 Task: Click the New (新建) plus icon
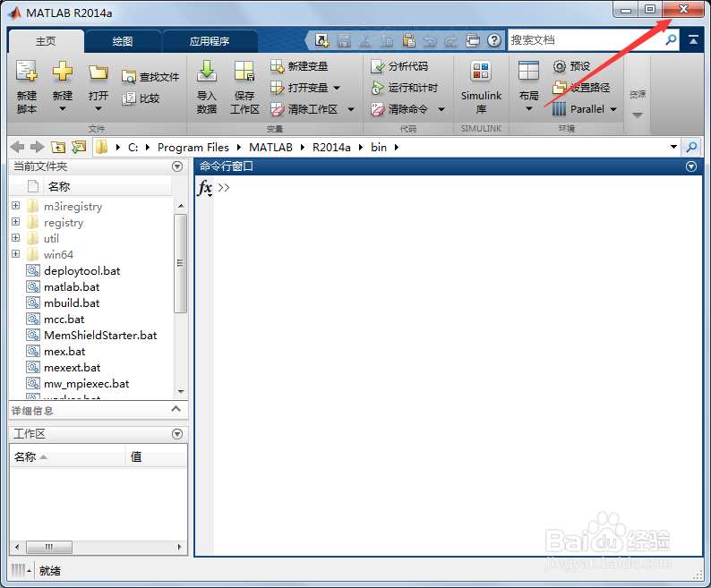click(x=62, y=72)
